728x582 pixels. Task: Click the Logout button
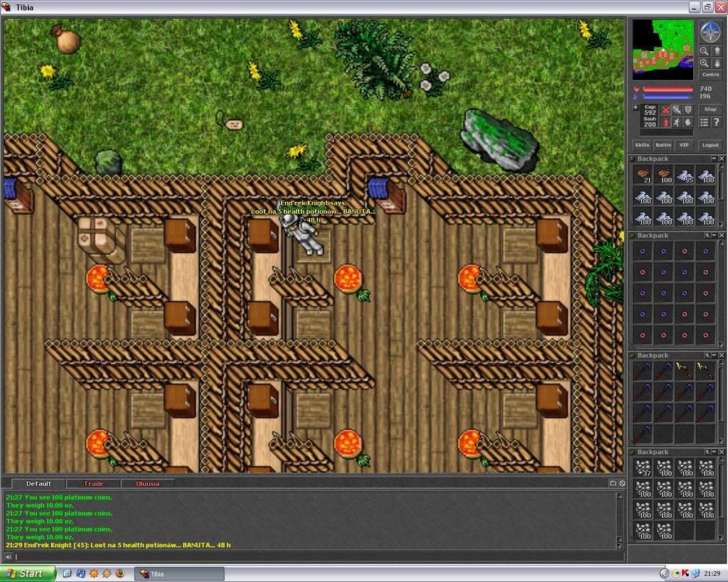tap(710, 145)
